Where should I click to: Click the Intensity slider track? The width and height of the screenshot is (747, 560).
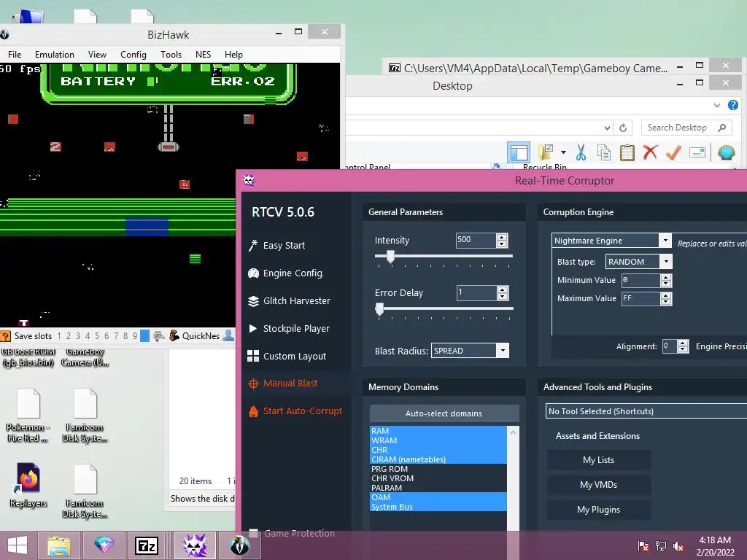pyautogui.click(x=444, y=256)
